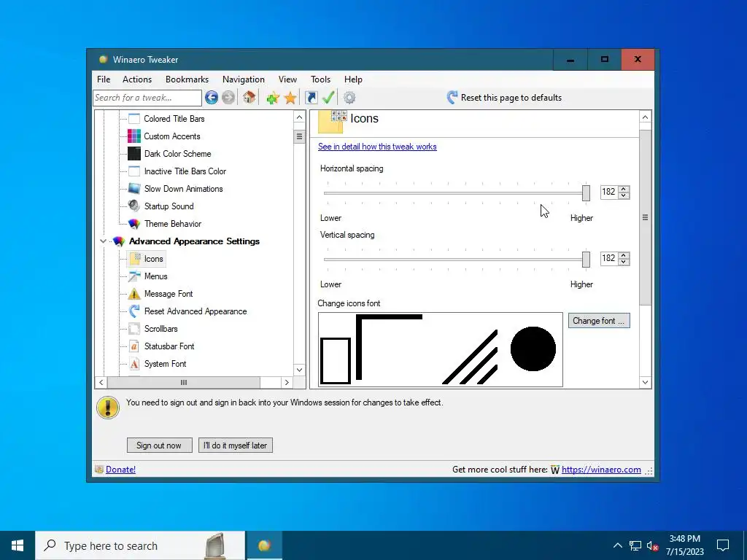Screen dimensions: 747x560
Task: Click the shortcut arrow toolbar icon
Action: pyautogui.click(x=311, y=98)
